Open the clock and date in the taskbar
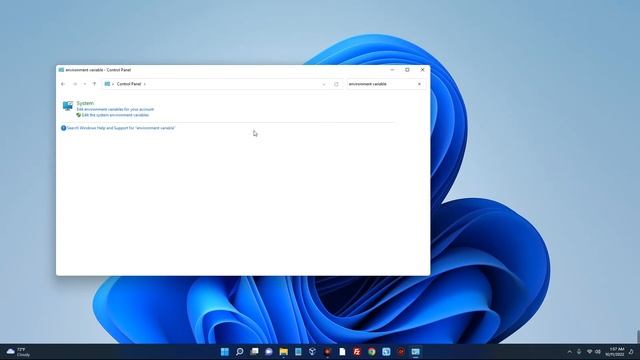640x360 pixels. [615, 352]
